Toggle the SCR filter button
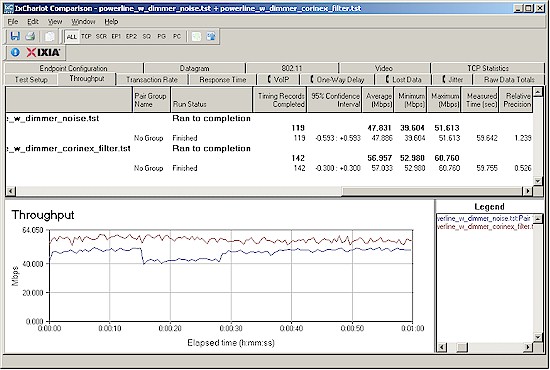Screen dimensions: 550x370 101,36
